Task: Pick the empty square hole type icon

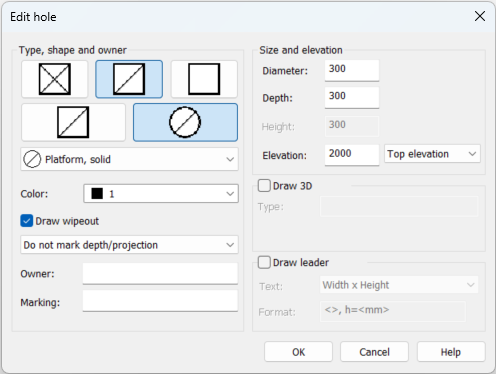Action: coord(204,79)
